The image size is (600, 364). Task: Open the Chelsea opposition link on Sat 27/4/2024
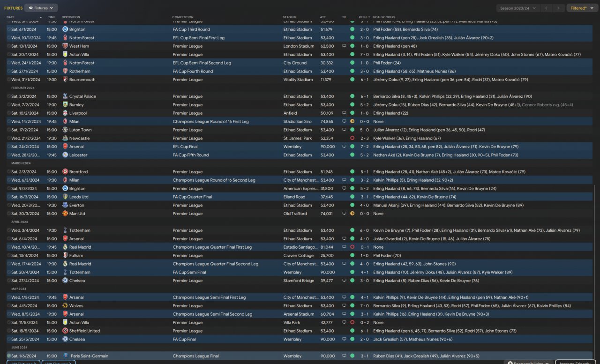[x=77, y=281]
